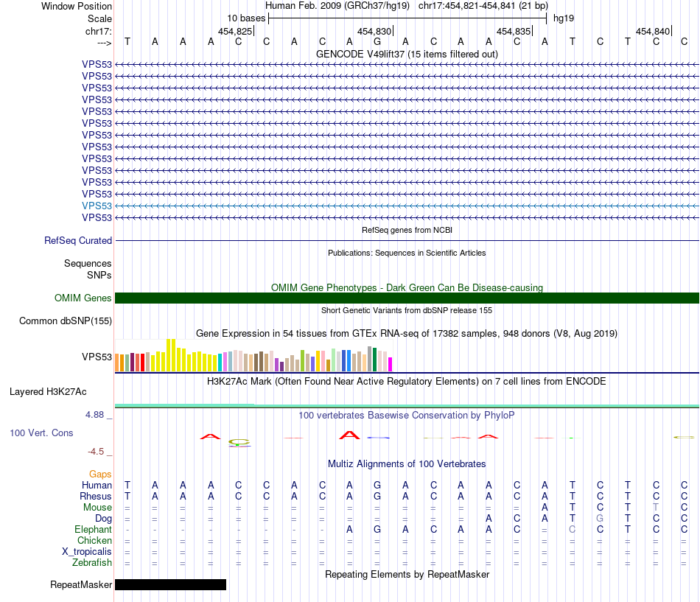The width and height of the screenshot is (700, 602).
Task: Open the X_tropicalis species label
Action: 87,552
